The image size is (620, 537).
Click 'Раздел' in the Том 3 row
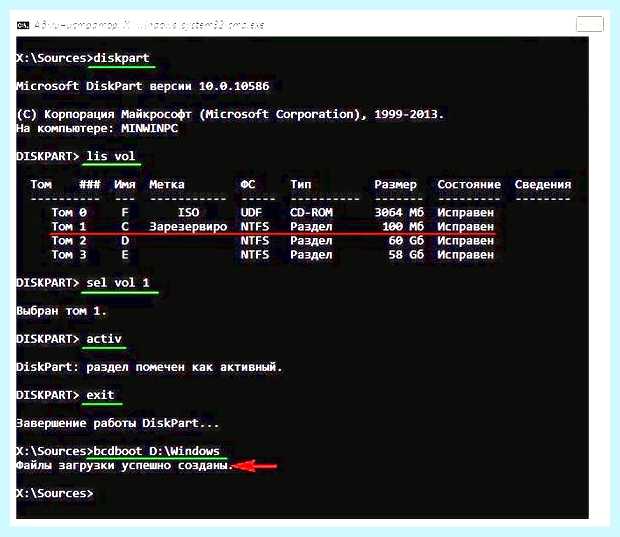(x=311, y=255)
